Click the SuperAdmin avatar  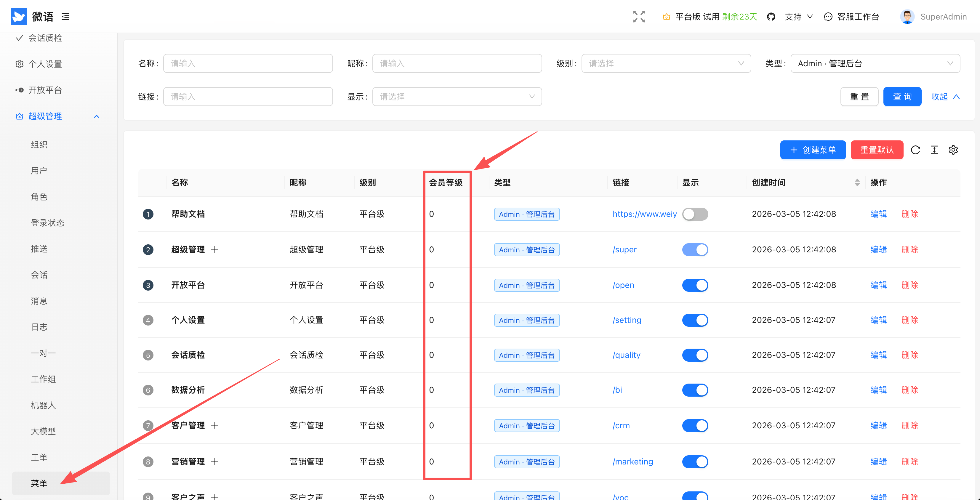click(x=907, y=16)
